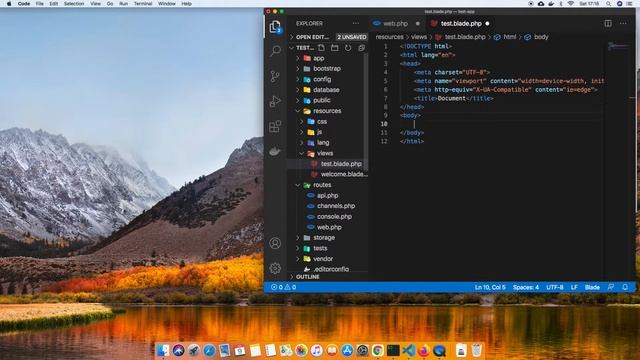Viewport: 640px width, 360px height.
Task: Open the Terminal menu
Action: pos(143,3)
